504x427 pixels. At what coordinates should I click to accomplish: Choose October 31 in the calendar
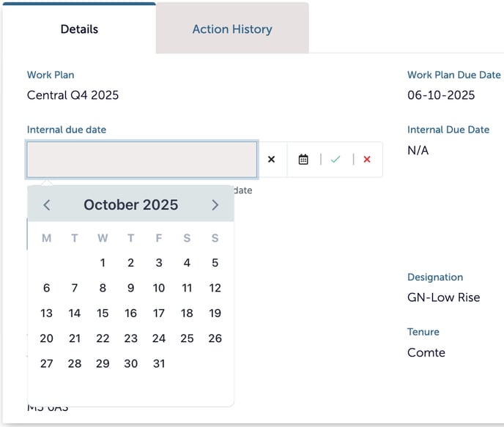tap(159, 363)
